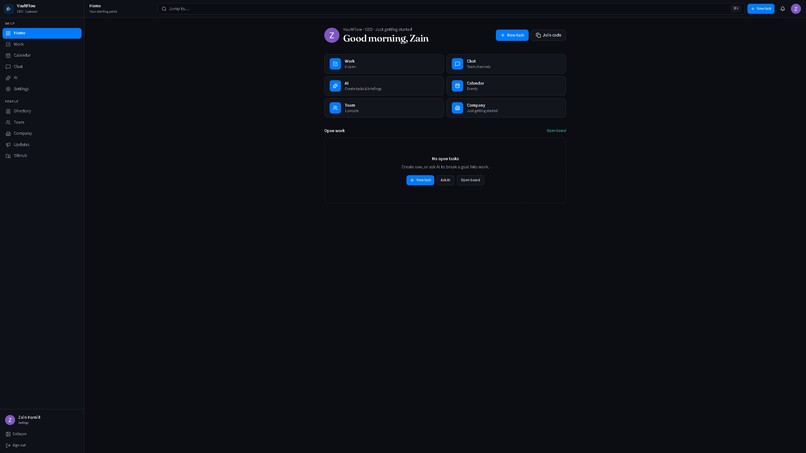This screenshot has width=806, height=453.
Task: Open Calendar in the sidebar
Action: (x=42, y=56)
